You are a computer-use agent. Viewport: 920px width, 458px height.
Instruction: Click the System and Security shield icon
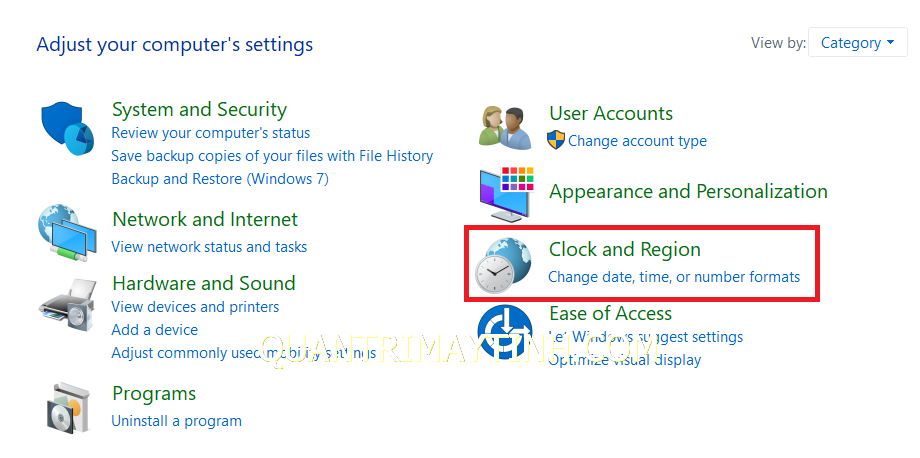67,128
